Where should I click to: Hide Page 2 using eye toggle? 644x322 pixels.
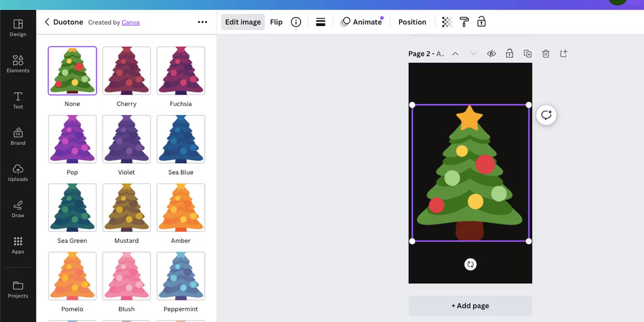(x=492, y=53)
